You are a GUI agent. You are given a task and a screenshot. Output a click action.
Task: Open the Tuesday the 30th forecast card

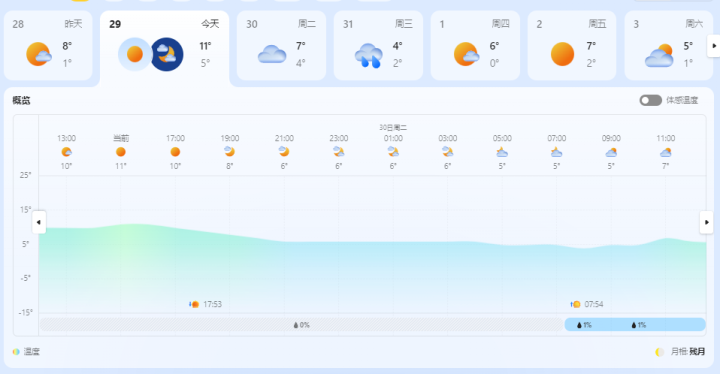click(x=281, y=45)
